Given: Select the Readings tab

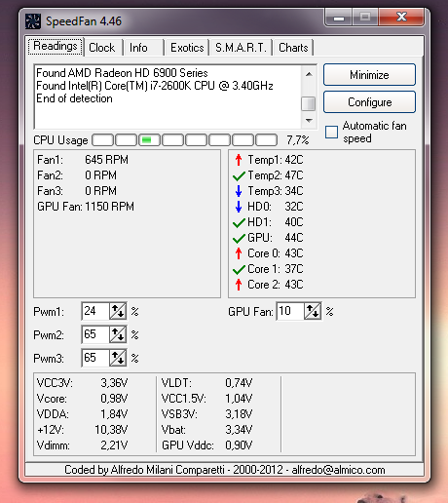Looking at the screenshot, I should pos(56,47).
